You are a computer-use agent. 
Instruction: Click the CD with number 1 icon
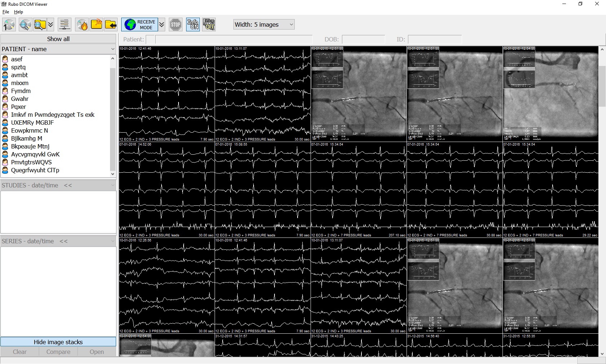[9, 25]
